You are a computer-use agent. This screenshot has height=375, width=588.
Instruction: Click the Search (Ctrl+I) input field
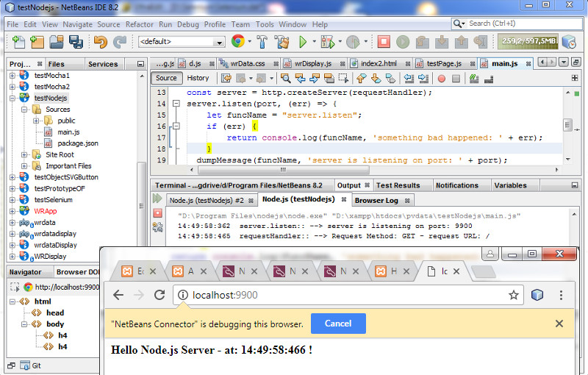[517, 24]
